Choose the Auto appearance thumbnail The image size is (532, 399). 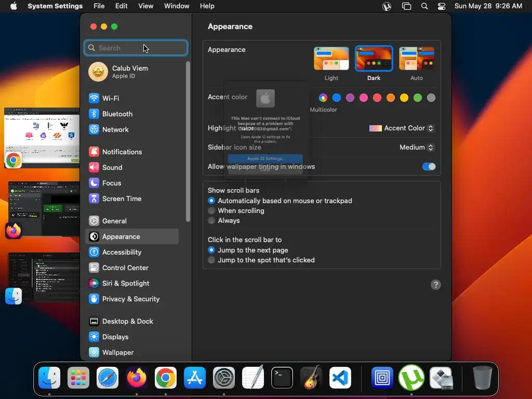pyautogui.click(x=417, y=58)
